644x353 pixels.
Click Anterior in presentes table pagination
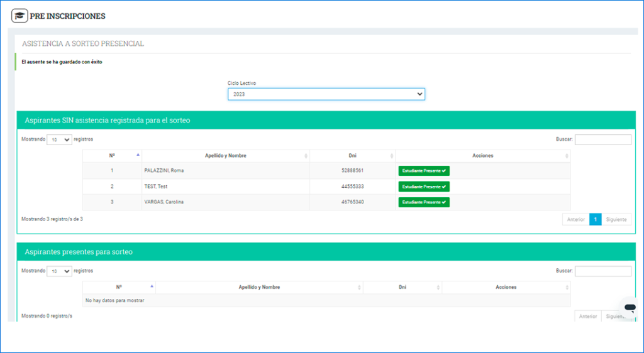point(588,317)
